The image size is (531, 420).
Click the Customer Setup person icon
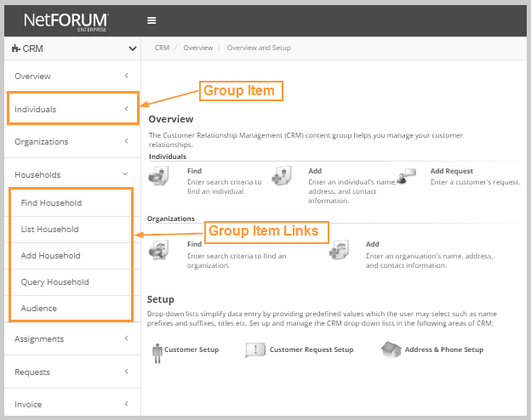click(157, 354)
